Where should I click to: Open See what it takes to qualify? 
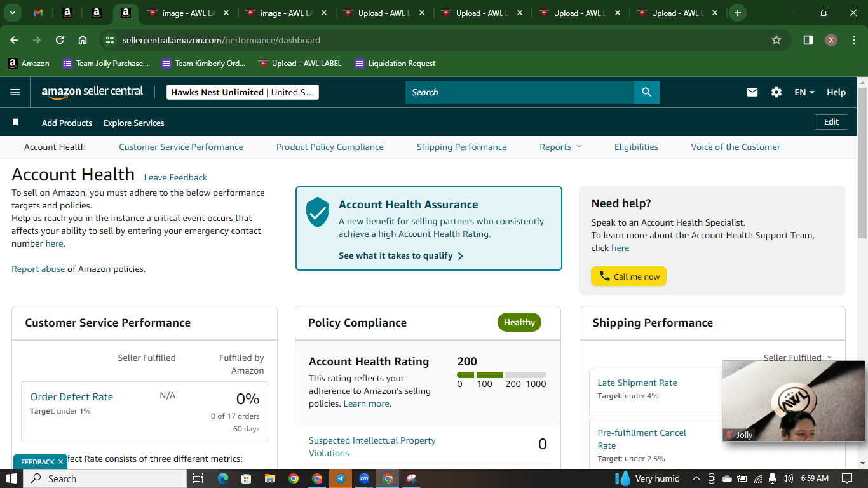pos(401,255)
